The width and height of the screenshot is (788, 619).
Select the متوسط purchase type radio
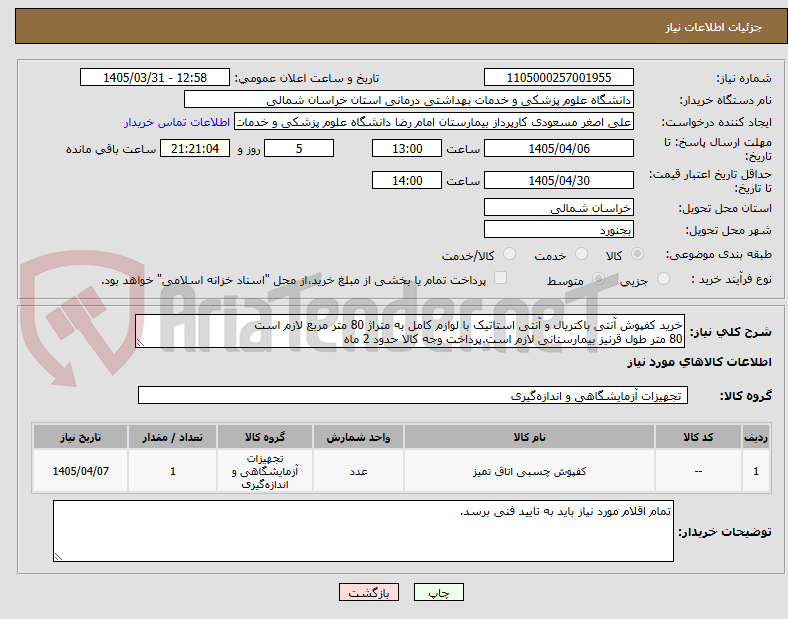[598, 278]
